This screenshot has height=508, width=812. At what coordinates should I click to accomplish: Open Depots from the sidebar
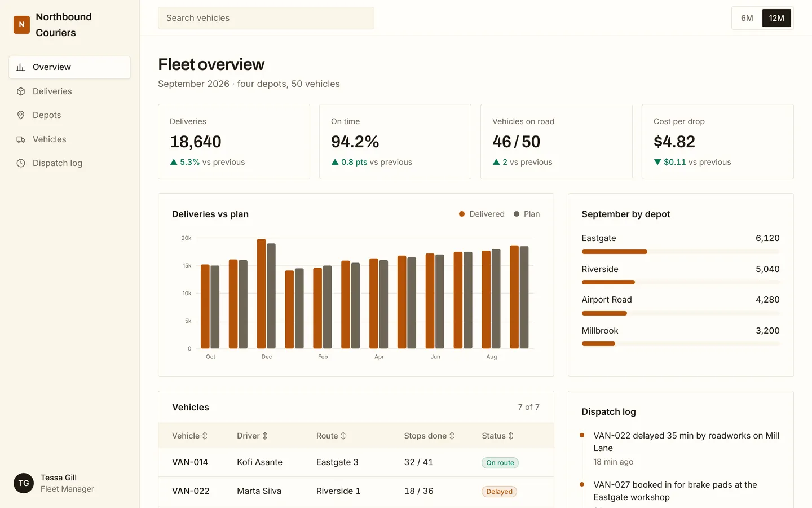click(x=69, y=115)
